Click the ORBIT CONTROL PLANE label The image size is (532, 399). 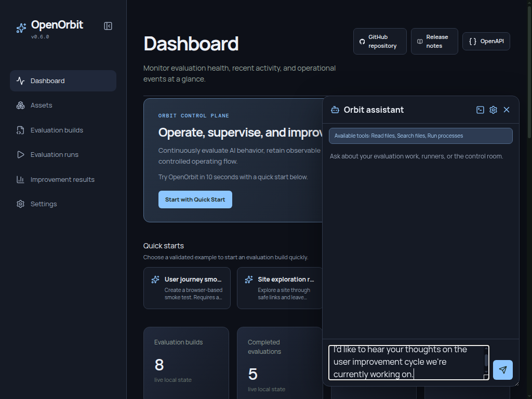[194, 116]
